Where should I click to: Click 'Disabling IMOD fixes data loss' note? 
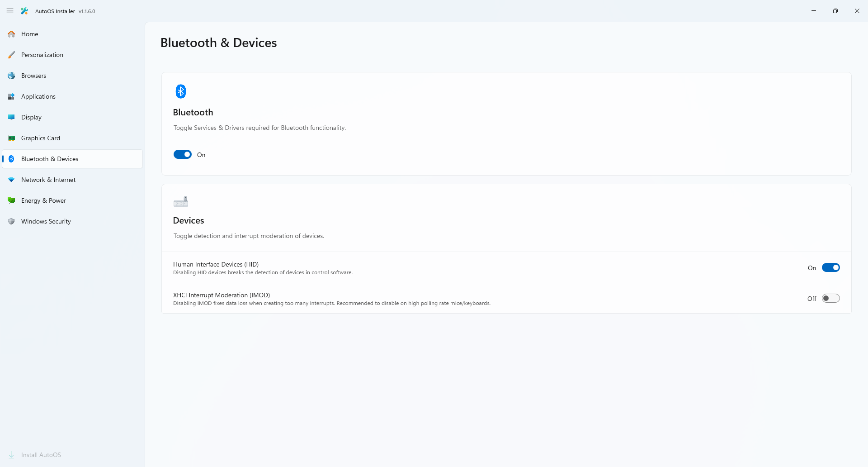click(x=332, y=303)
